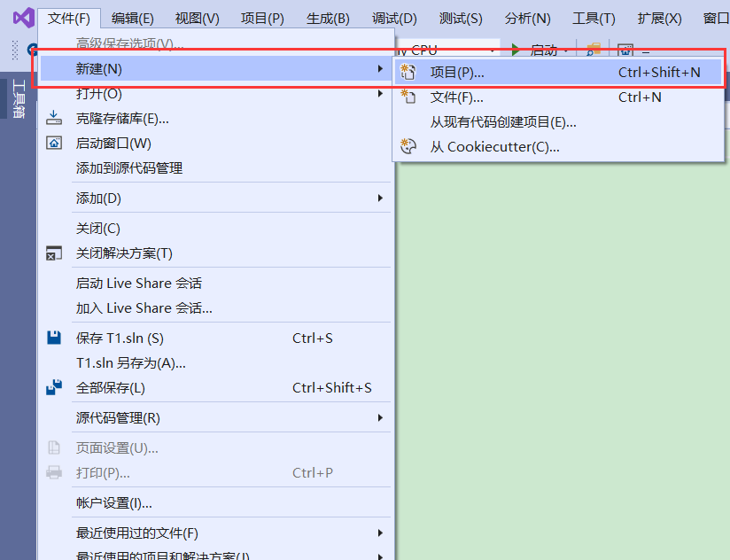The width and height of the screenshot is (730, 560).
Task: Click the save floppy disk icon
Action: point(54,338)
